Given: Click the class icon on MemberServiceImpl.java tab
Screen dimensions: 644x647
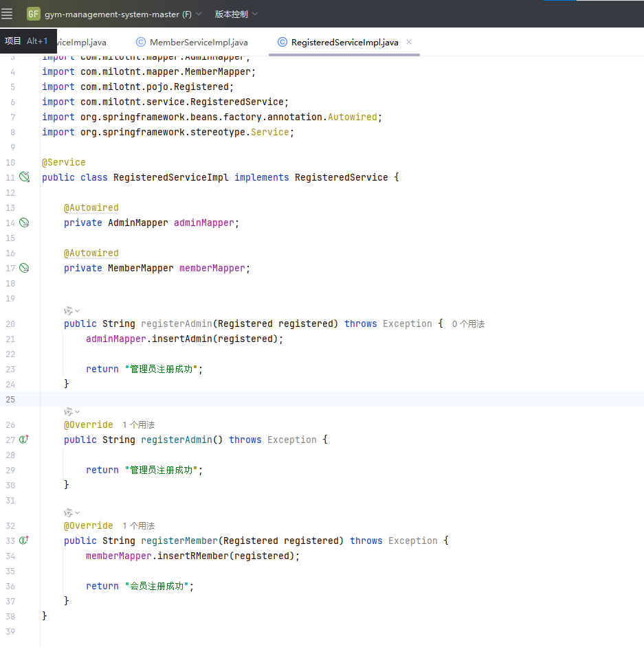Looking at the screenshot, I should point(141,42).
